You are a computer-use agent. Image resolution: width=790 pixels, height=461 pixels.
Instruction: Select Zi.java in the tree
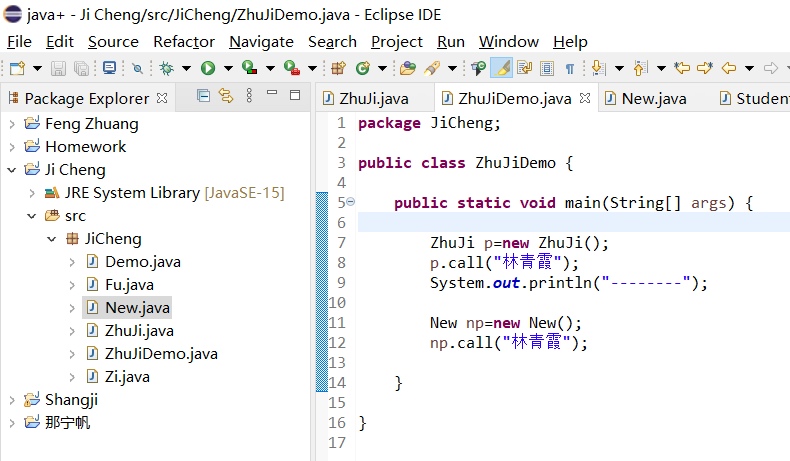pos(127,377)
